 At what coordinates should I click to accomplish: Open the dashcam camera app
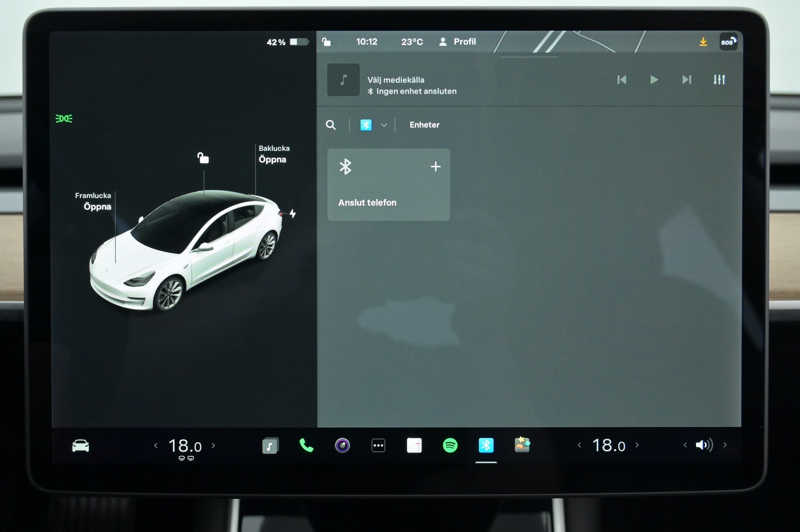pyautogui.click(x=342, y=446)
